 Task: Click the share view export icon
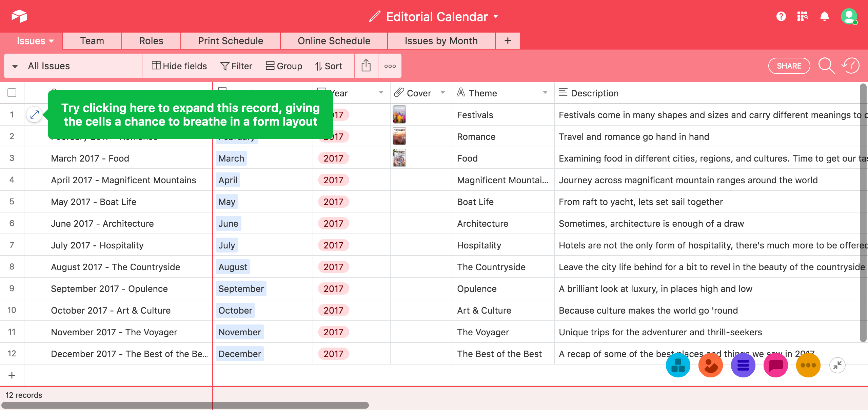pos(366,66)
